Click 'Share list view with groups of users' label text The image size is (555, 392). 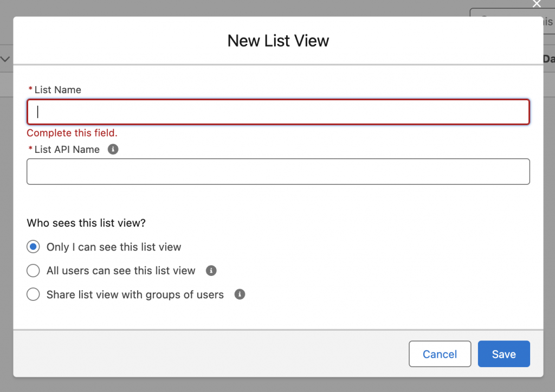tap(135, 295)
